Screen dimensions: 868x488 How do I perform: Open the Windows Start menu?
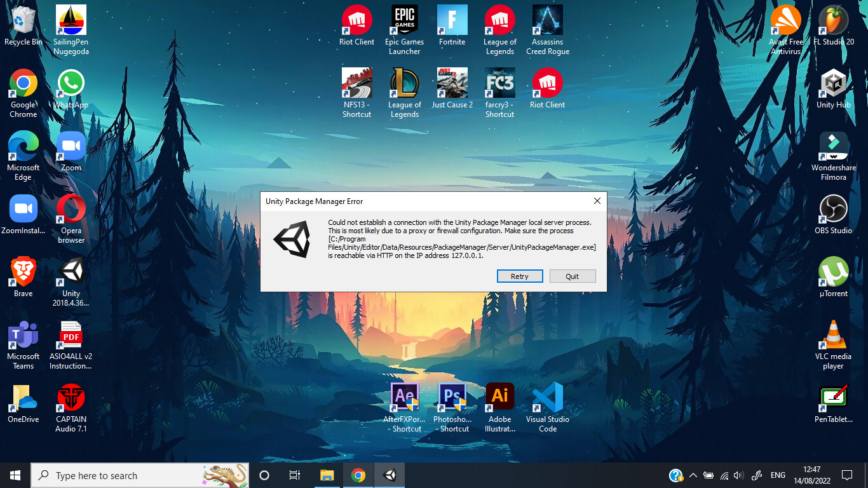(x=14, y=475)
